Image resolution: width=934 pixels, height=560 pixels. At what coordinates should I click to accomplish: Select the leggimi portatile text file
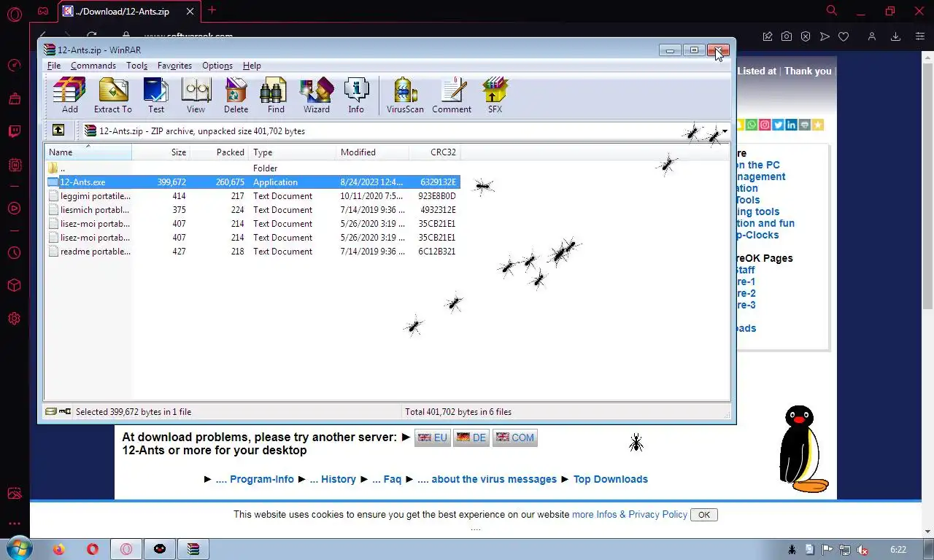pos(252,196)
